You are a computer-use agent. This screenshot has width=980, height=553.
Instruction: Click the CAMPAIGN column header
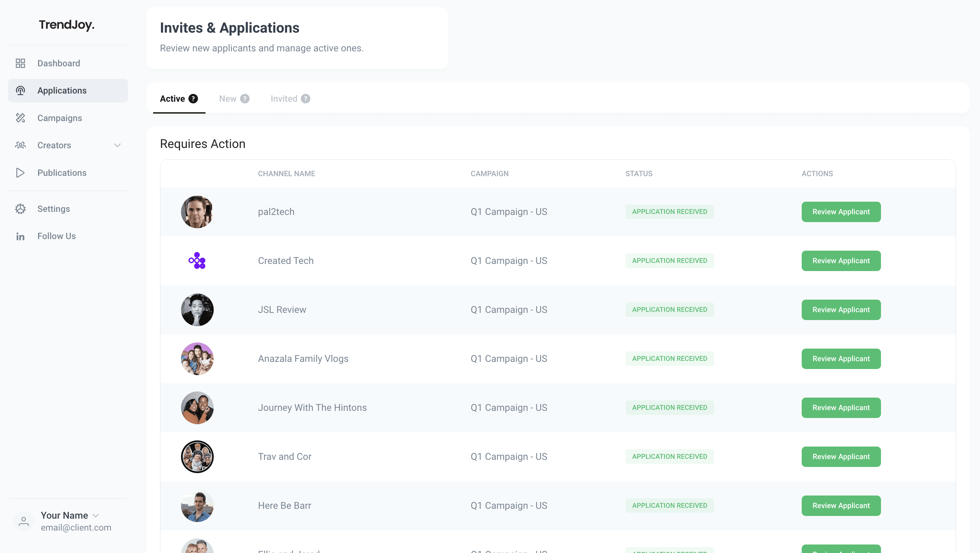490,174
